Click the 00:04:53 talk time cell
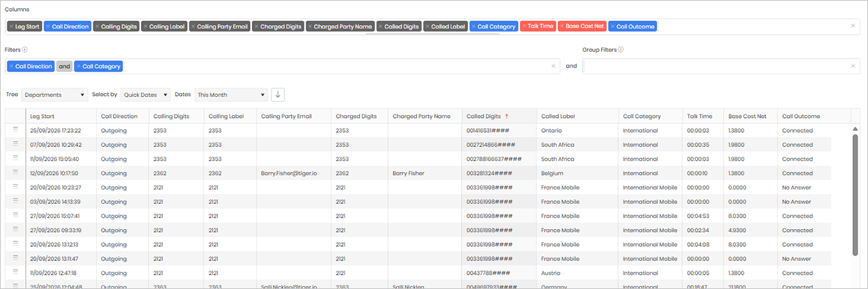Image resolution: width=868 pixels, height=289 pixels. point(703,216)
